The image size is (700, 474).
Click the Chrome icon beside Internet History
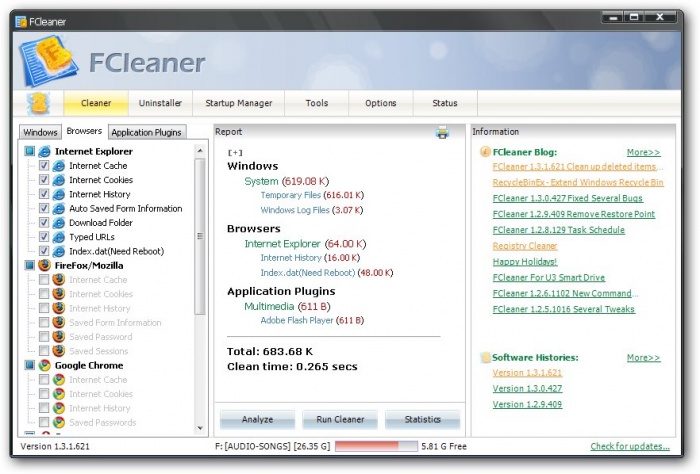(x=58, y=408)
